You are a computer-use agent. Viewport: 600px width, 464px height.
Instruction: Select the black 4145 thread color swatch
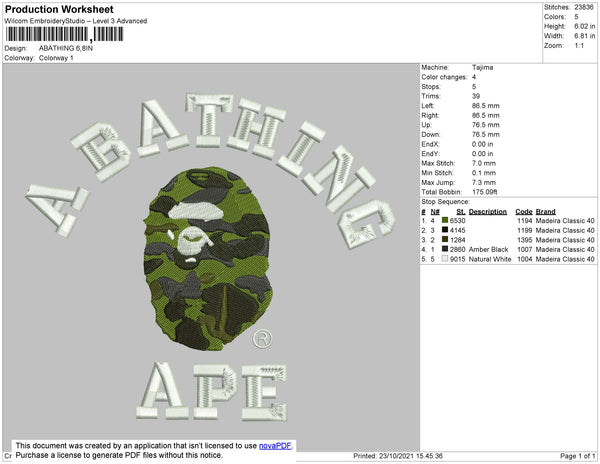click(445, 230)
